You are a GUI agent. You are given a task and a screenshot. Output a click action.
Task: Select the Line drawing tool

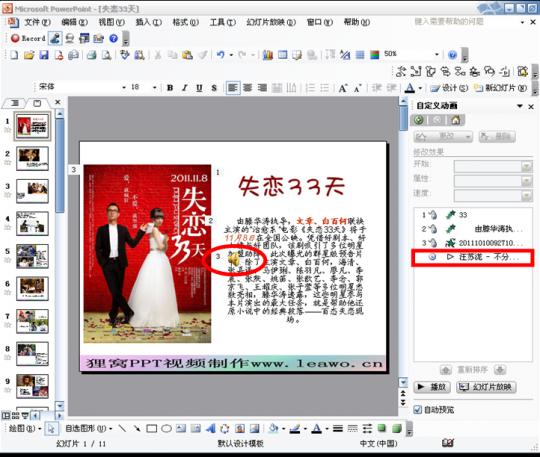[x=122, y=429]
